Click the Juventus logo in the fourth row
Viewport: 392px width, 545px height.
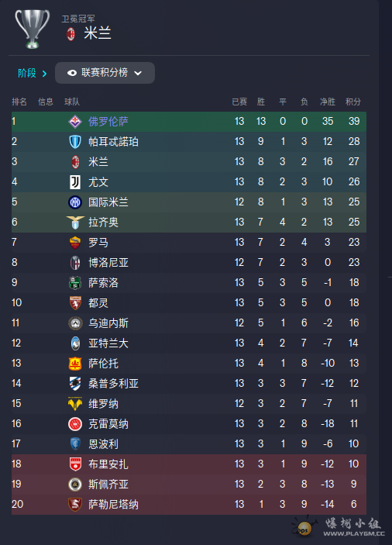click(75, 181)
